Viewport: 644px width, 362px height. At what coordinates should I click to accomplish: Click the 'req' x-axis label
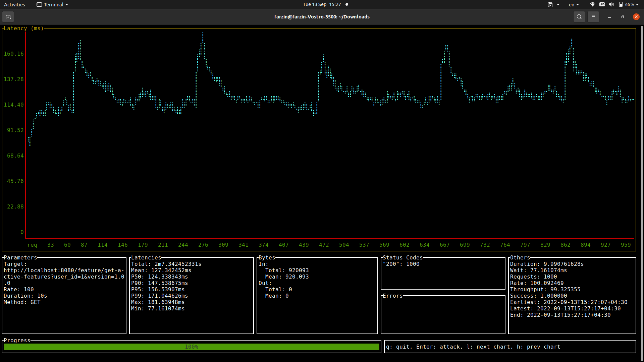coord(32,245)
